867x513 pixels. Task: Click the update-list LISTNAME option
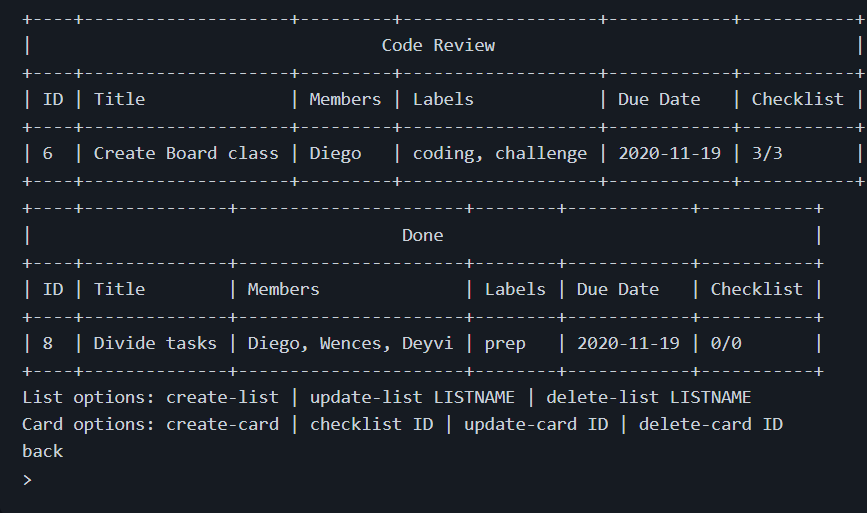[412, 397]
